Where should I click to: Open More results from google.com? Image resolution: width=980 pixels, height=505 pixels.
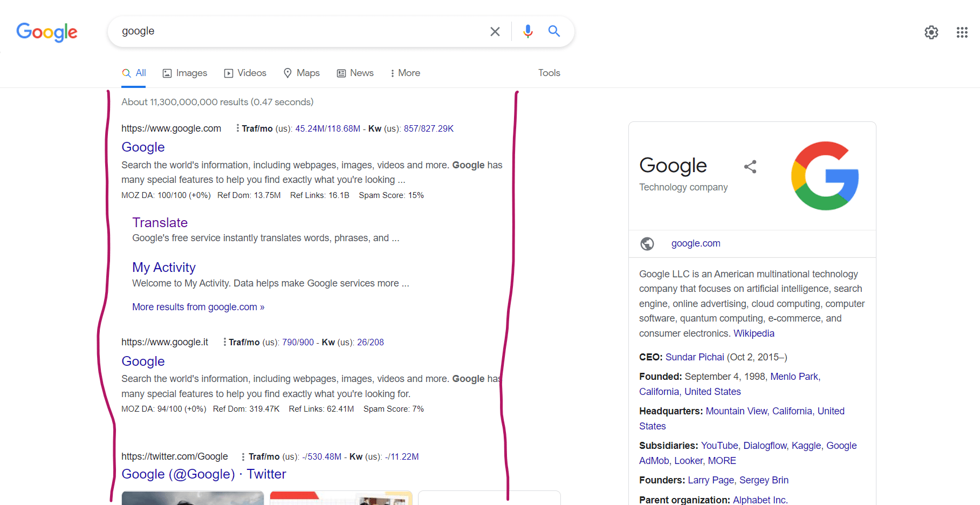198,306
